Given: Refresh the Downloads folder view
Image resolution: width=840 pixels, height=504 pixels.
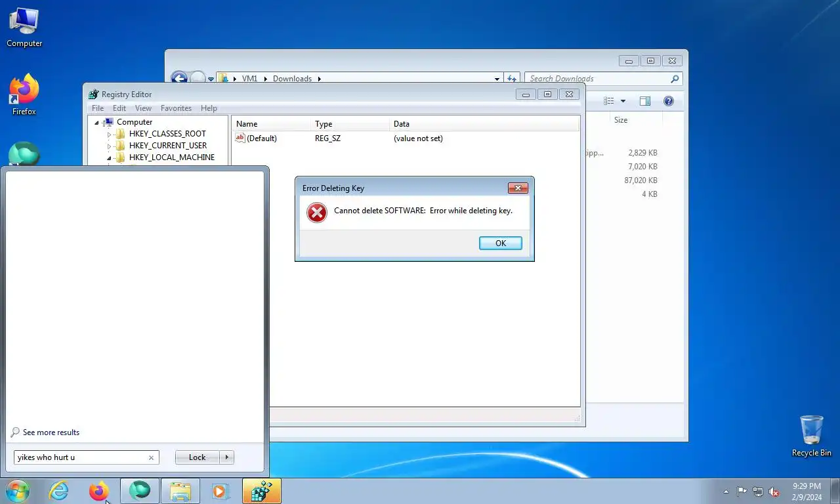Looking at the screenshot, I should pyautogui.click(x=512, y=79).
